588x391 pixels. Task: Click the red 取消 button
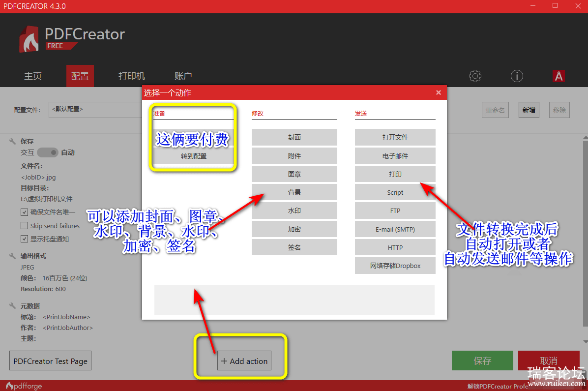549,361
